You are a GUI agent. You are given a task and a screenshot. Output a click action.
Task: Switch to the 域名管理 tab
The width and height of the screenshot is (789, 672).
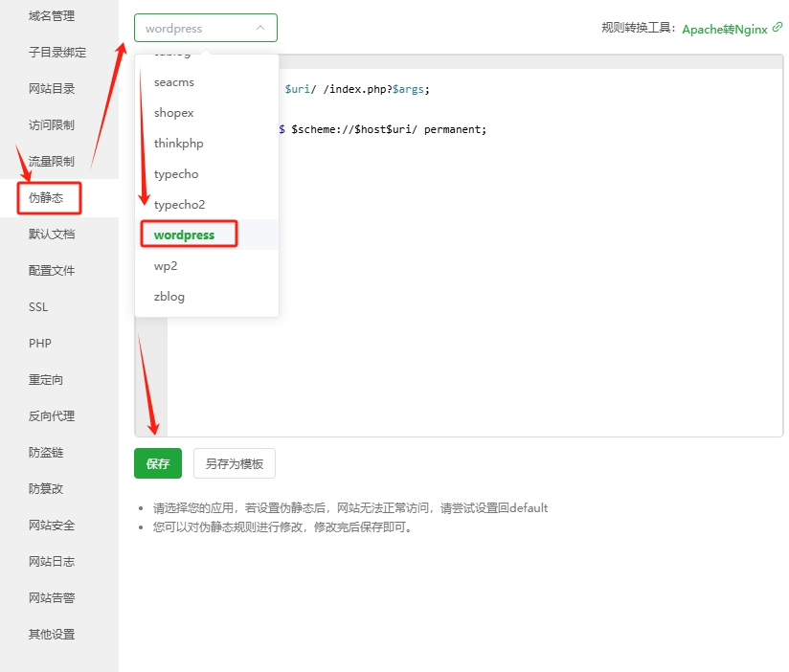(x=52, y=16)
